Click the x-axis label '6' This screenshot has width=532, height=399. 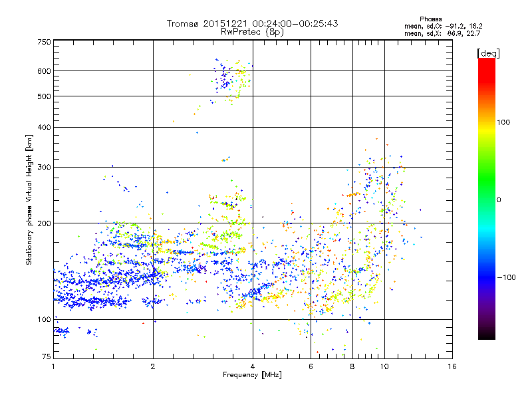[x=311, y=366]
